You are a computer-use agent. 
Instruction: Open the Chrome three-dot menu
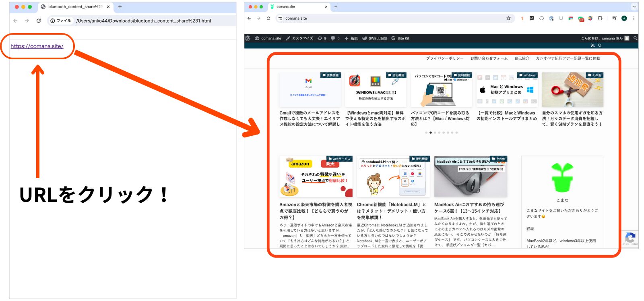[634, 18]
